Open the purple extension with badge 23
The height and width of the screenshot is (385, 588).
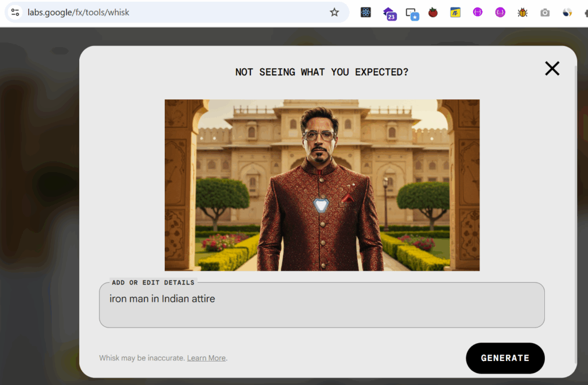389,13
